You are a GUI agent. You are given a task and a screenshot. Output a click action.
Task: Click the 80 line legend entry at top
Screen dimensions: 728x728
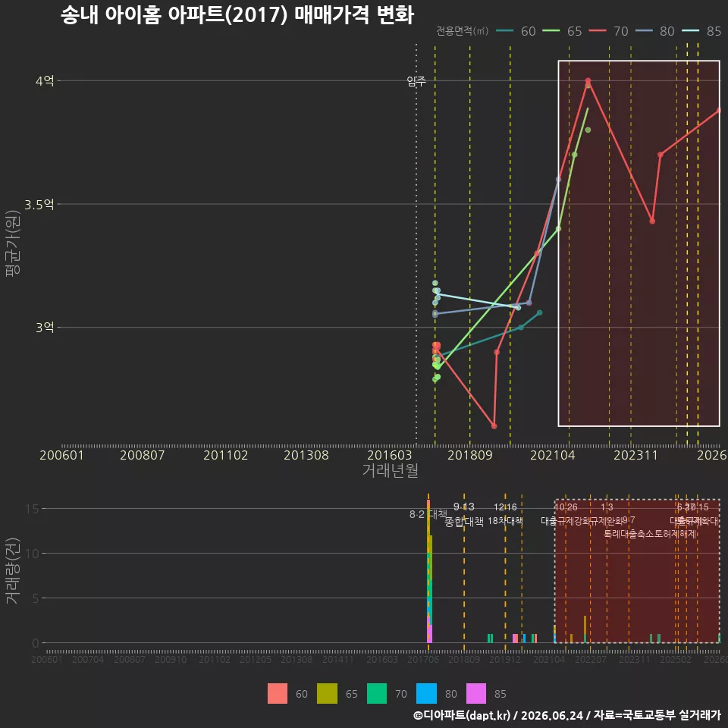tap(655, 31)
